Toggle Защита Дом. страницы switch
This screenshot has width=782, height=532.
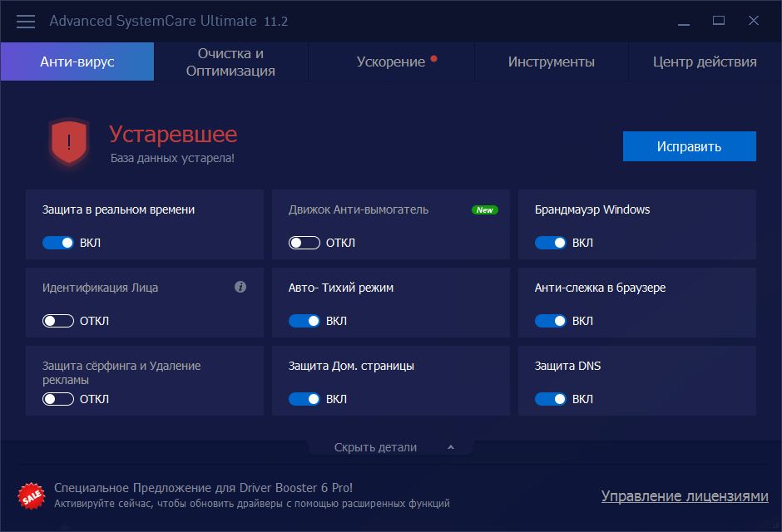coord(304,399)
